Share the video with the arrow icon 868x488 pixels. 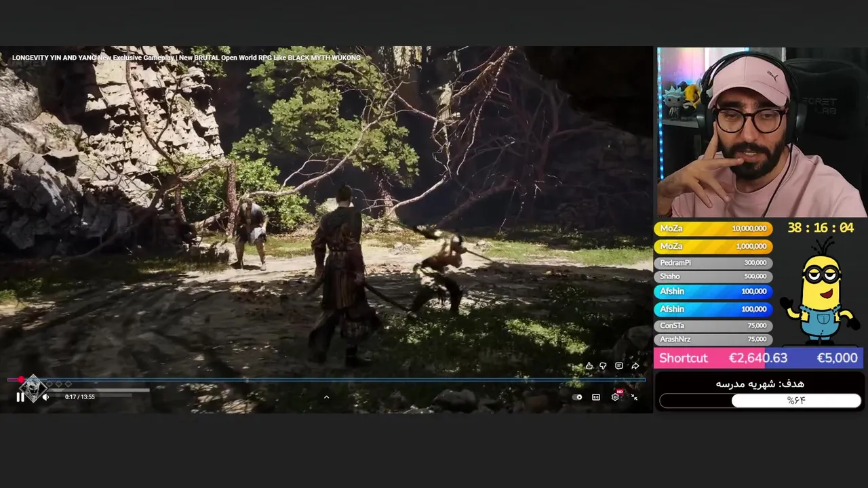point(635,366)
